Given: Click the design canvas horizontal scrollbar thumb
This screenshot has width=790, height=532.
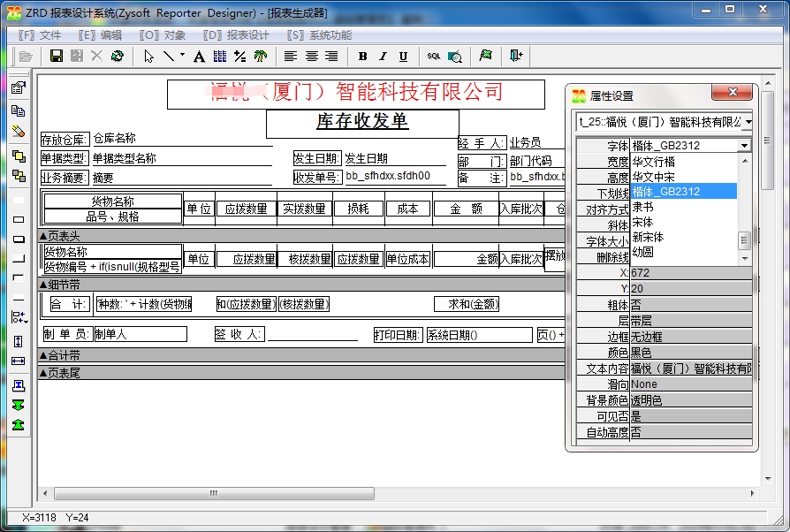Looking at the screenshot, I should pyautogui.click(x=214, y=493).
